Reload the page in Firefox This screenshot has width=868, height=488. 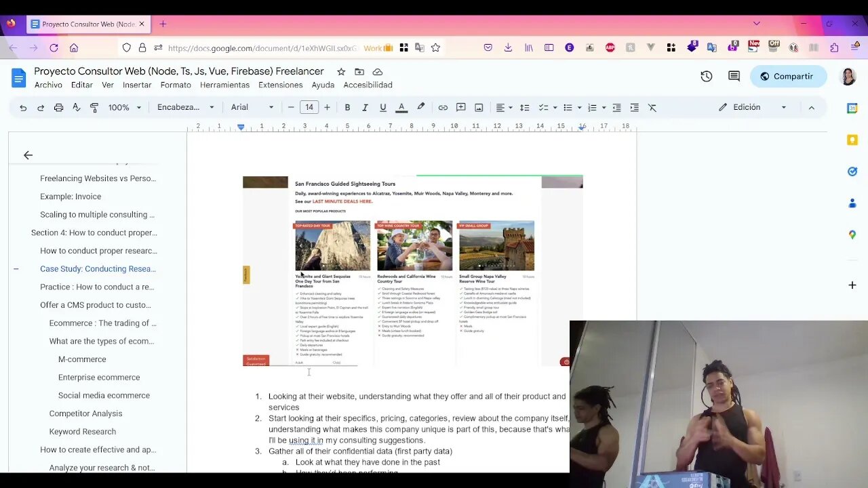[54, 48]
